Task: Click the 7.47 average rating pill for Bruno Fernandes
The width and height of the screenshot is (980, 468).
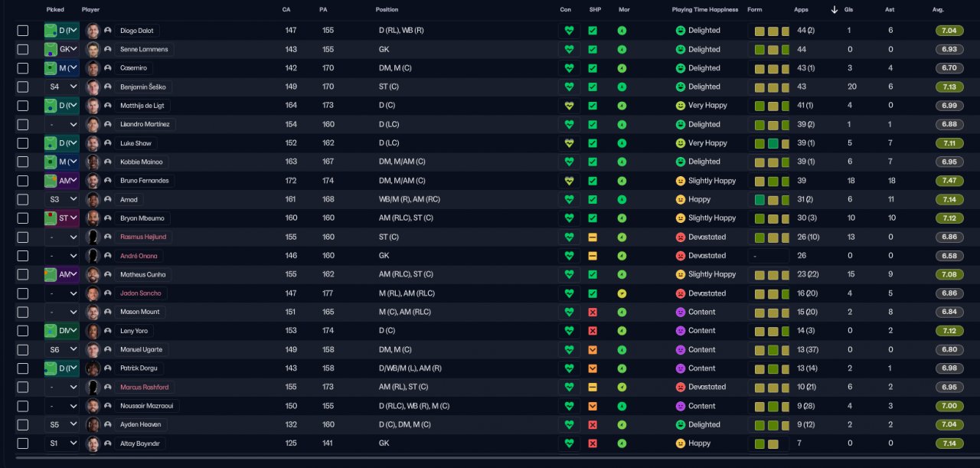Action: click(x=949, y=181)
